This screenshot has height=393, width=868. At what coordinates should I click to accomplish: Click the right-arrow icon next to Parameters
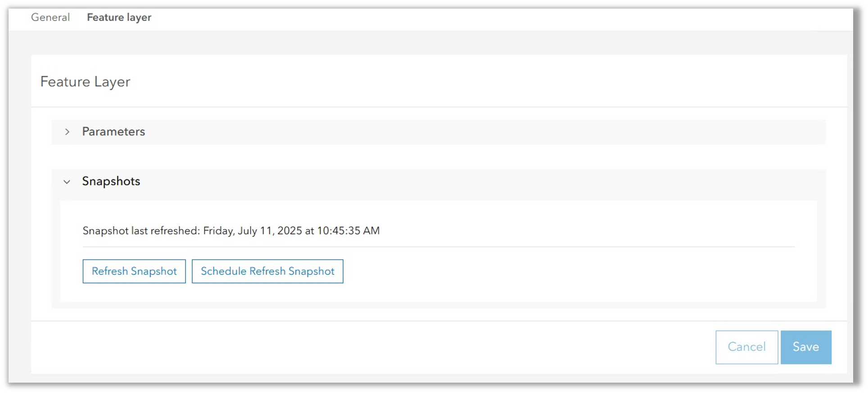click(x=68, y=132)
